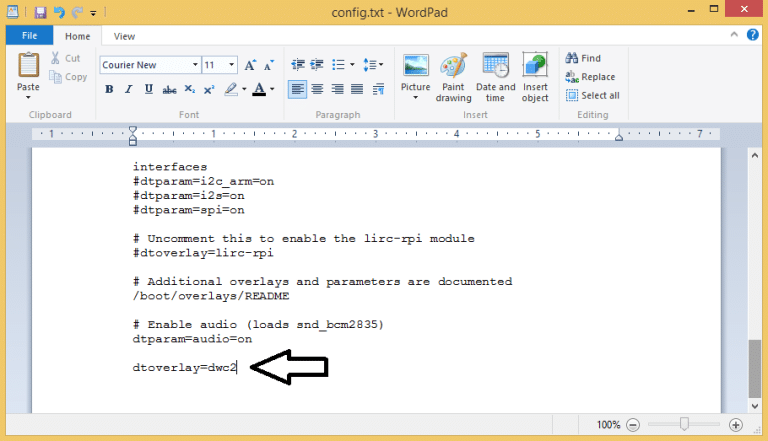The width and height of the screenshot is (768, 441).
Task: Click the bullet list icon
Action: click(x=338, y=65)
